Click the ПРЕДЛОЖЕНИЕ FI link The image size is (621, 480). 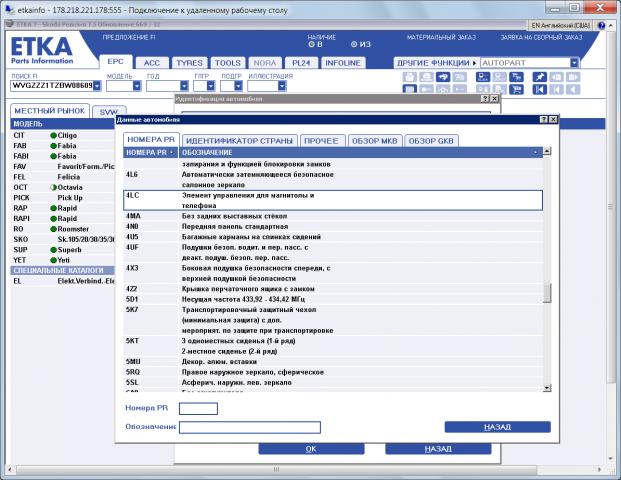click(x=129, y=37)
